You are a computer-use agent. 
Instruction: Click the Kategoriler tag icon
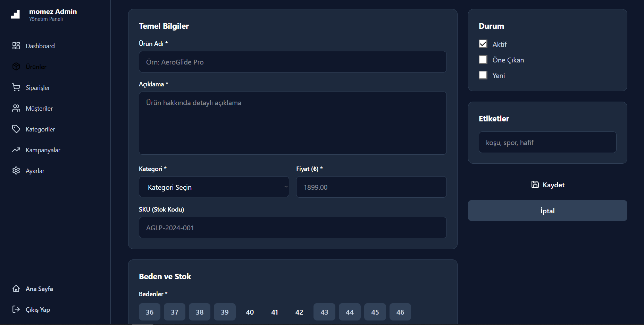tap(16, 129)
